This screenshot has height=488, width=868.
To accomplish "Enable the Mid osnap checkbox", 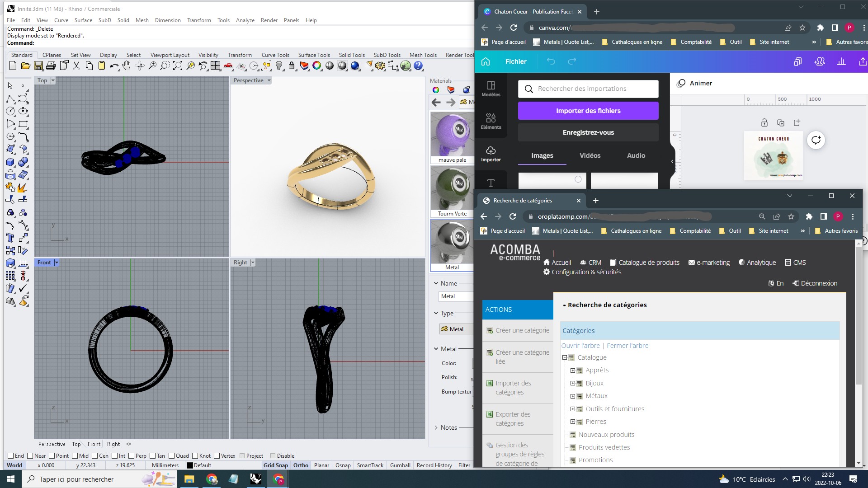I will pyautogui.click(x=75, y=455).
